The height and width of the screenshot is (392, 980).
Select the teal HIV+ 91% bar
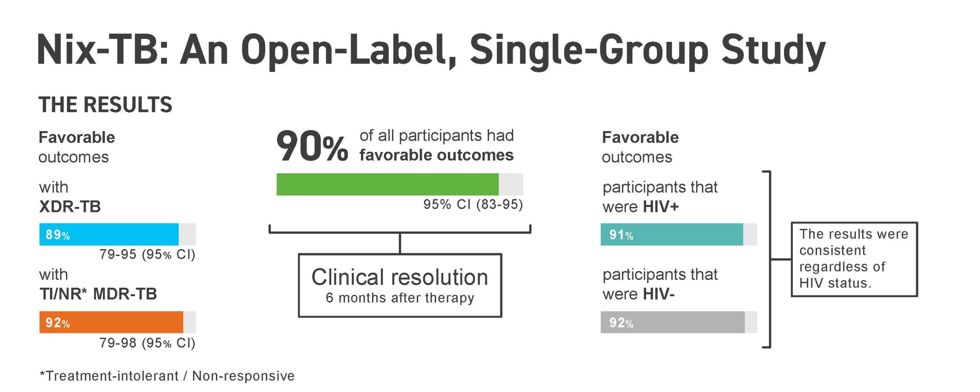coord(672,234)
